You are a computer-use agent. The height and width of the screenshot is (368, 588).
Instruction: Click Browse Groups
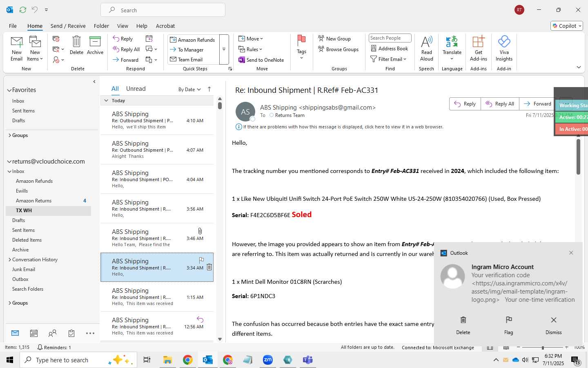pyautogui.click(x=338, y=49)
